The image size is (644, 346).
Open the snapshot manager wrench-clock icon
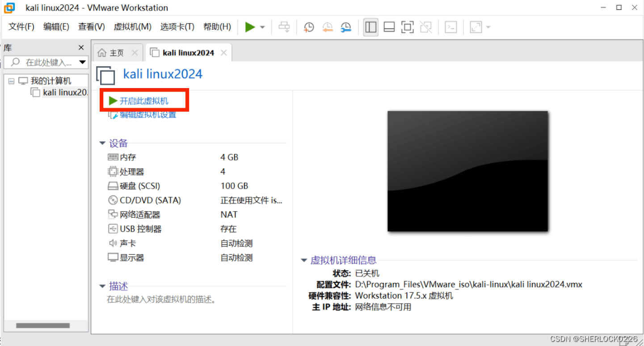(x=346, y=27)
